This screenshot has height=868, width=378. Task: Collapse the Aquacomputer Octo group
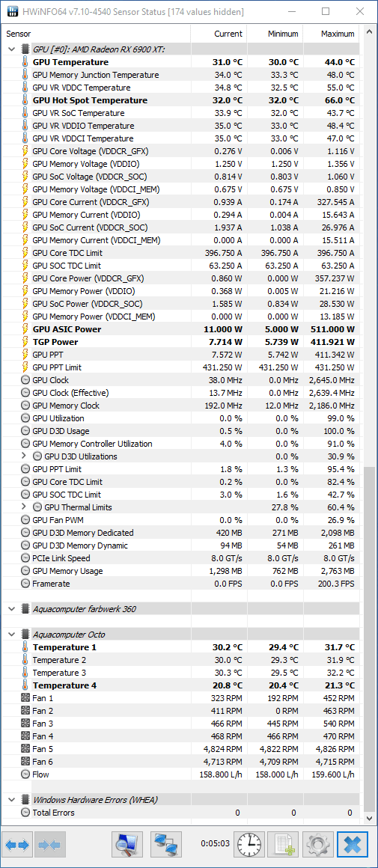tap(11, 635)
